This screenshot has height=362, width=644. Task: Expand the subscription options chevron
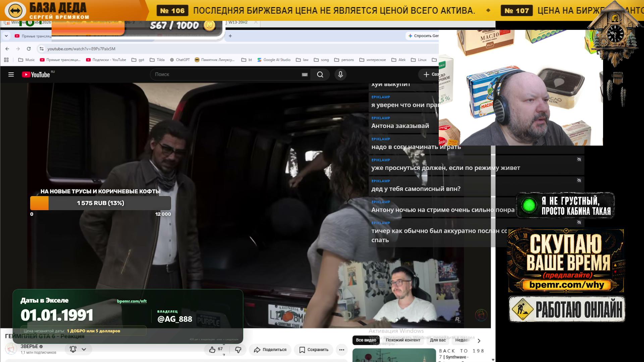[84, 349]
